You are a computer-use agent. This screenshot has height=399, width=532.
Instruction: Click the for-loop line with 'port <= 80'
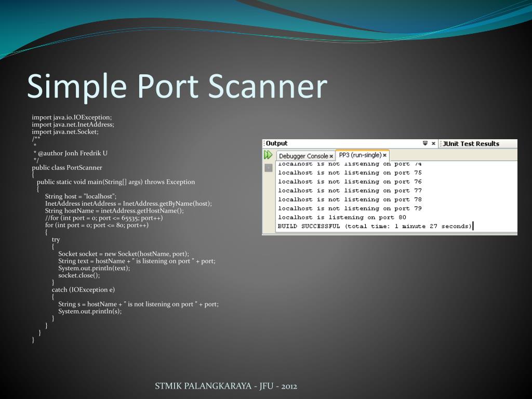click(97, 225)
